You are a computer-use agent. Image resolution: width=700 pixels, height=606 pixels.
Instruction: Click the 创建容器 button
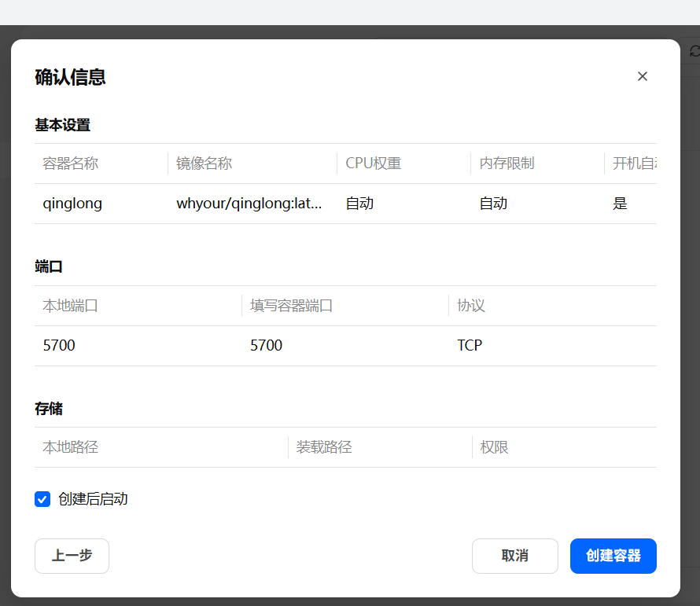tap(613, 556)
